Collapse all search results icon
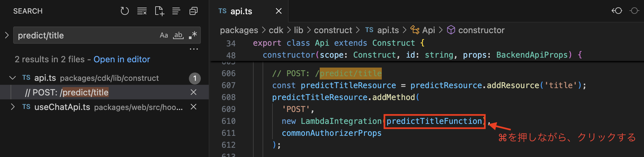644x157 pixels. click(x=194, y=11)
